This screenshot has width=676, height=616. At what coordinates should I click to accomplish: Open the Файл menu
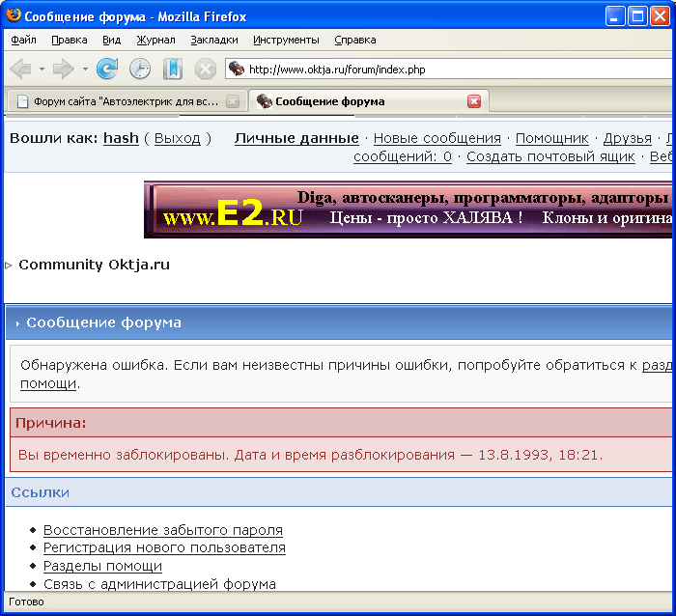pyautogui.click(x=23, y=41)
